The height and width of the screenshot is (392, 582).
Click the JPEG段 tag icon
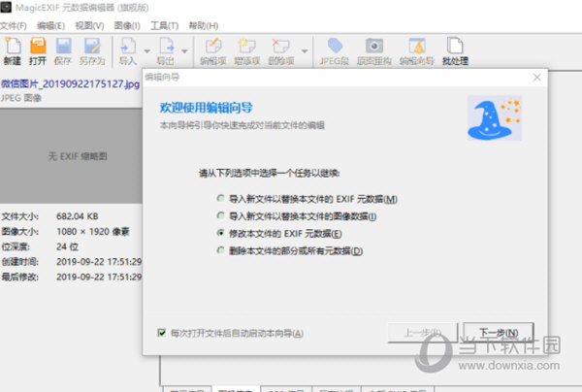[x=335, y=46]
